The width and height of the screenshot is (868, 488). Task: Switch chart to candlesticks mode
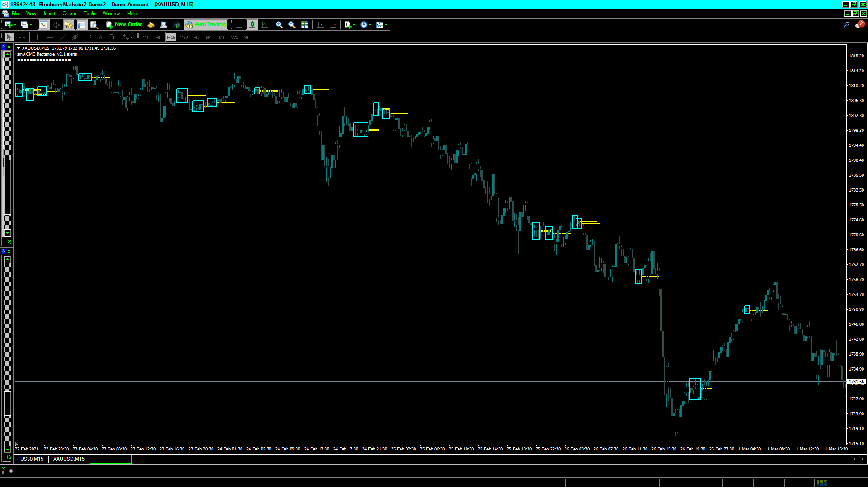point(252,25)
